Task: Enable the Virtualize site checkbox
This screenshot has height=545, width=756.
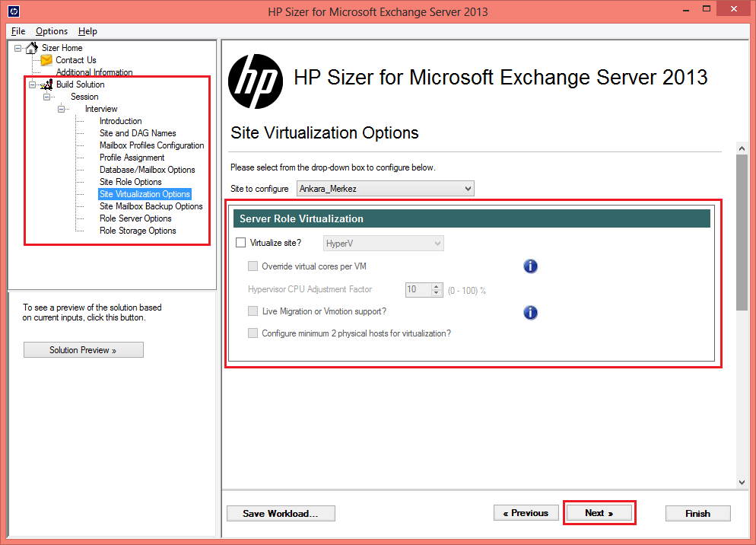Action: pos(240,242)
